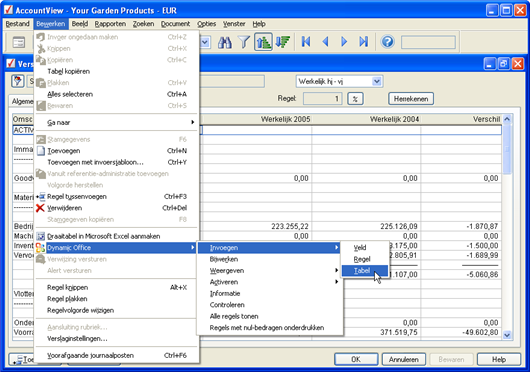Click the 223.255,22 cell value

[290, 226]
